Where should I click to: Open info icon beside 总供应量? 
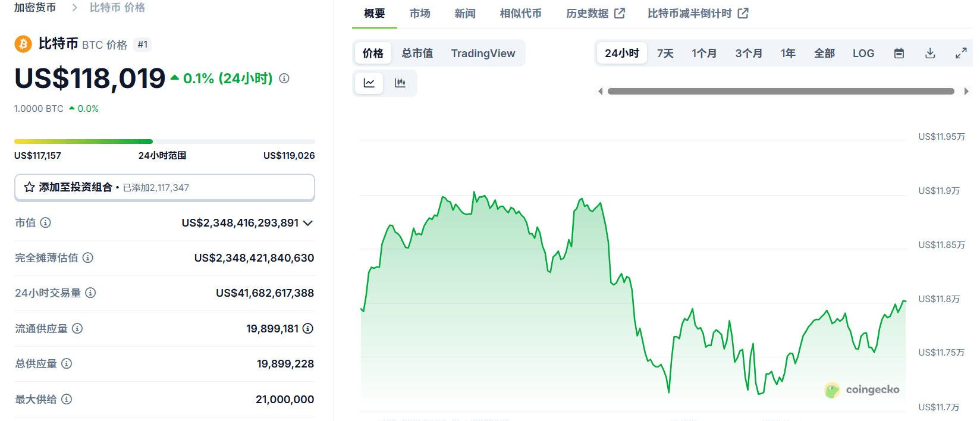[67, 363]
